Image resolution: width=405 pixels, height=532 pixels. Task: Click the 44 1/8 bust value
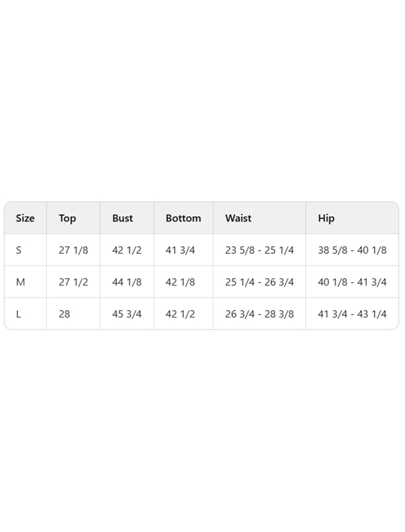point(127,282)
